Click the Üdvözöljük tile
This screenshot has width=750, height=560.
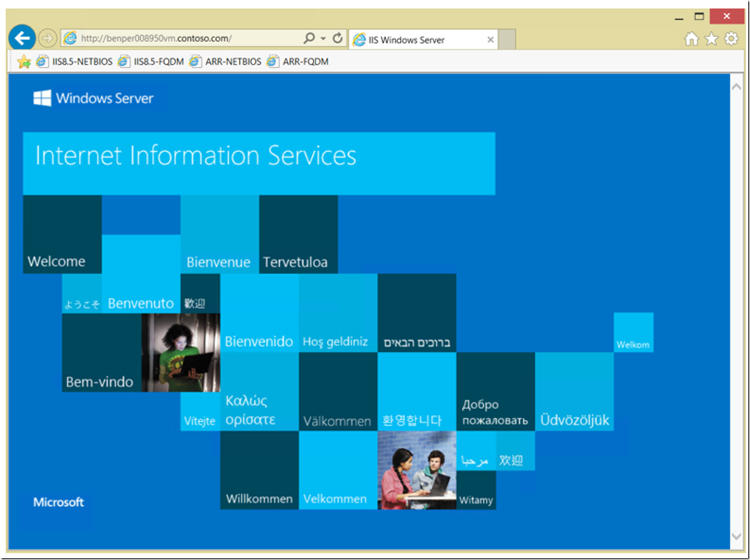574,392
